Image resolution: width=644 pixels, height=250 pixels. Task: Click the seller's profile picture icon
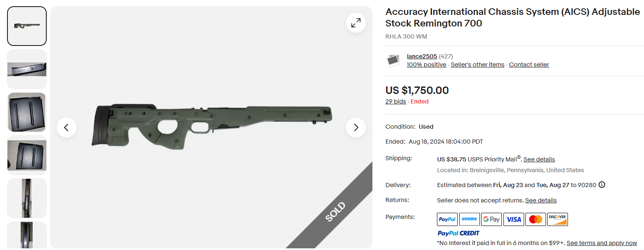393,61
